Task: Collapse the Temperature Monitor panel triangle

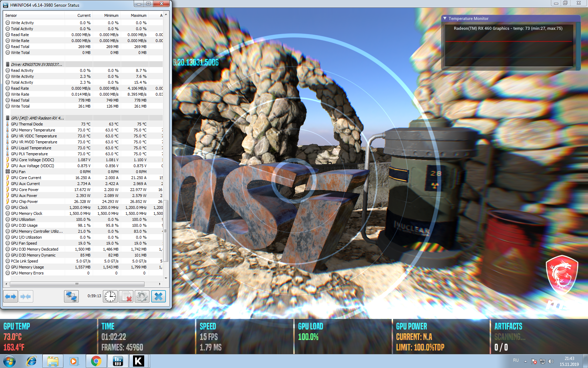Action: click(x=445, y=19)
